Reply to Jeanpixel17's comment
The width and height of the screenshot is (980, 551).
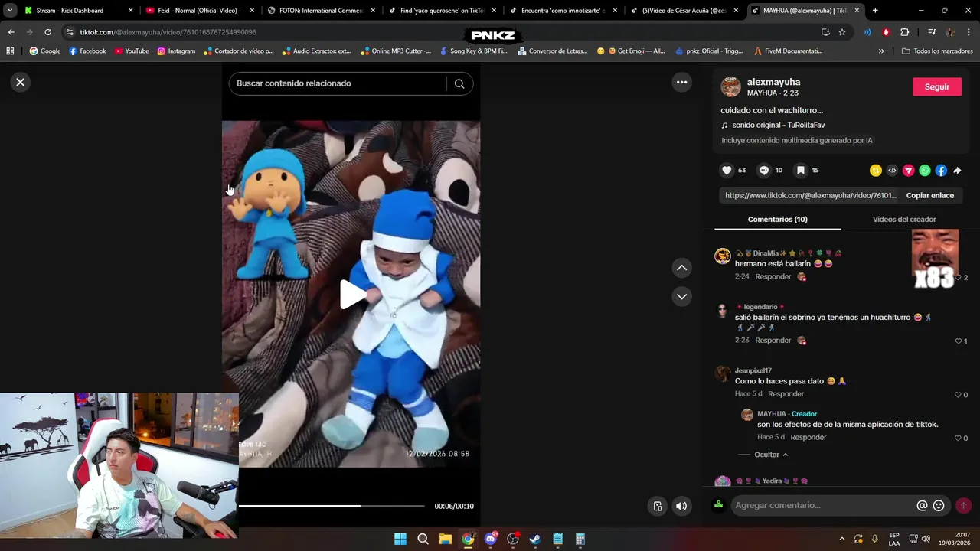point(786,393)
